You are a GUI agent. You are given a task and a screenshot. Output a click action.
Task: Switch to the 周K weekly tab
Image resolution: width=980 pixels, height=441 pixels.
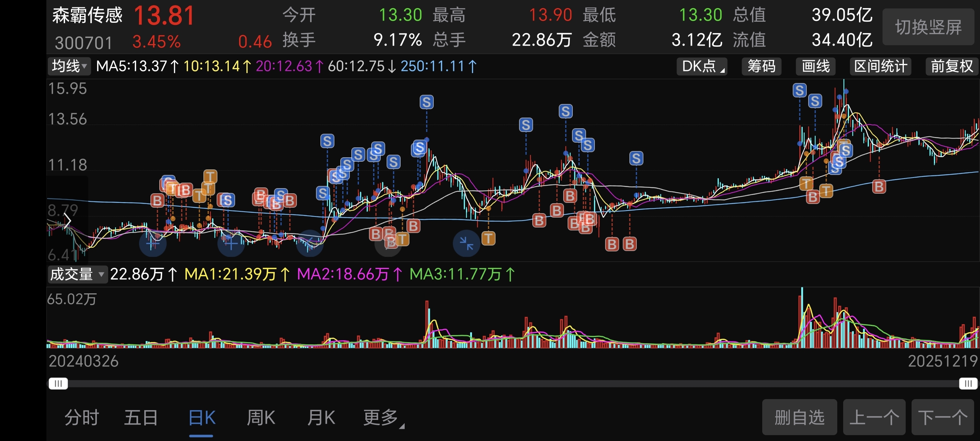[x=261, y=417]
